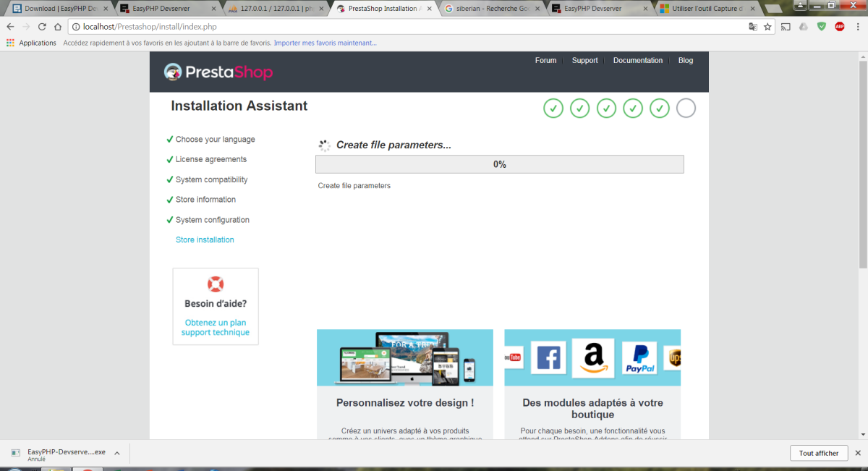Click the EasyPHP download file icon
This screenshot has width=868, height=471.
(15, 453)
